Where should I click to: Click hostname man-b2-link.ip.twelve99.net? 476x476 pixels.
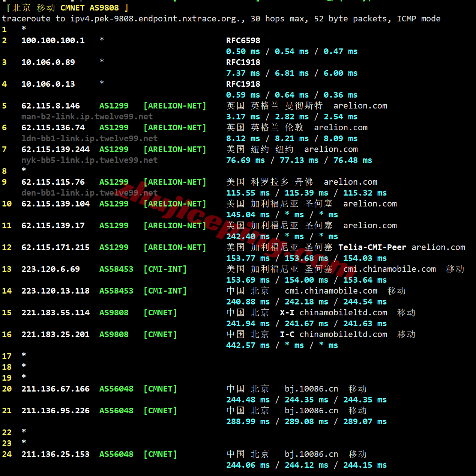pos(87,117)
